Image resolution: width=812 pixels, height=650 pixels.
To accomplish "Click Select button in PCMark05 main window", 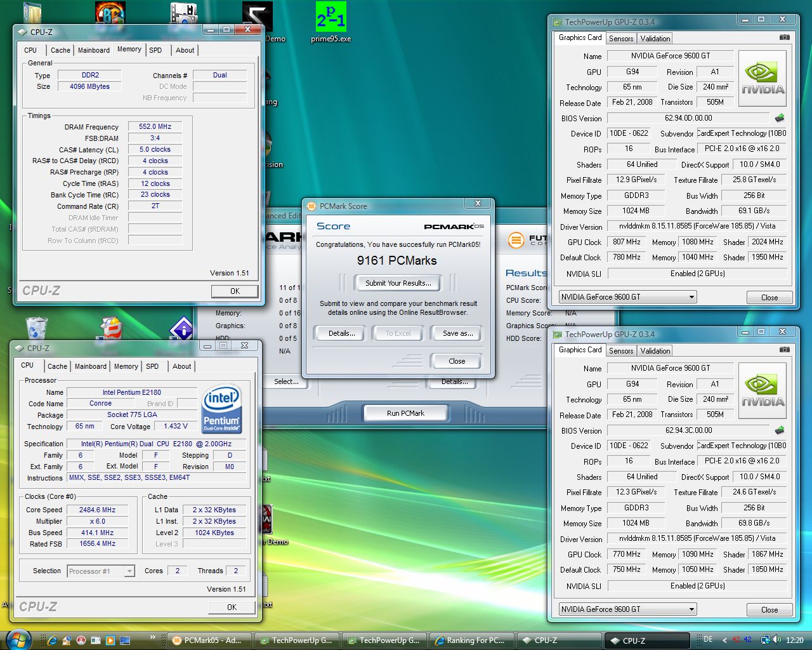I will 287,381.
